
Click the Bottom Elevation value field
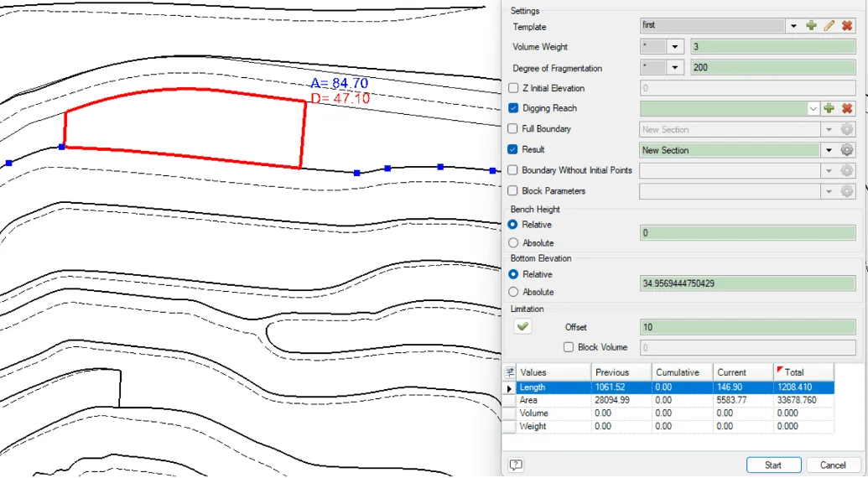pos(747,283)
